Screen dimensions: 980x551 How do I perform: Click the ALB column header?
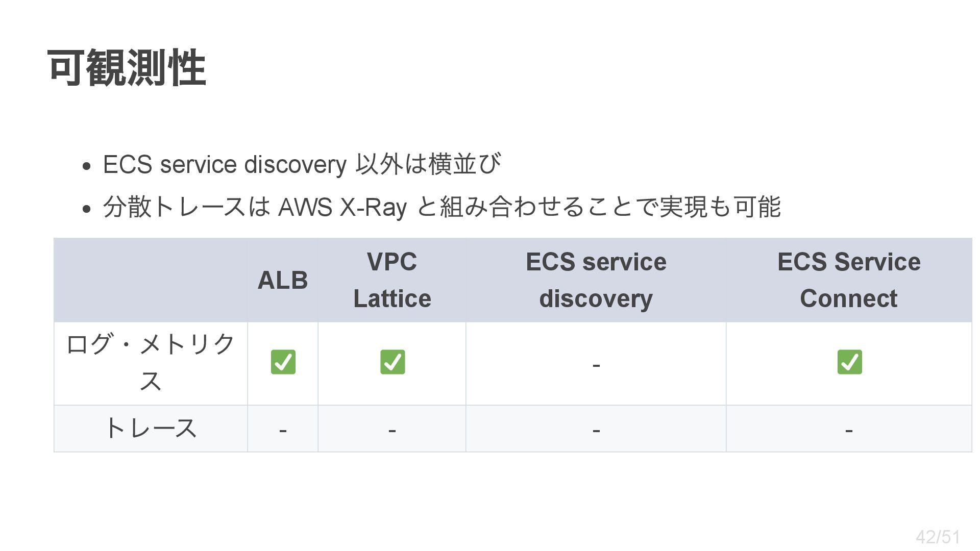283,280
